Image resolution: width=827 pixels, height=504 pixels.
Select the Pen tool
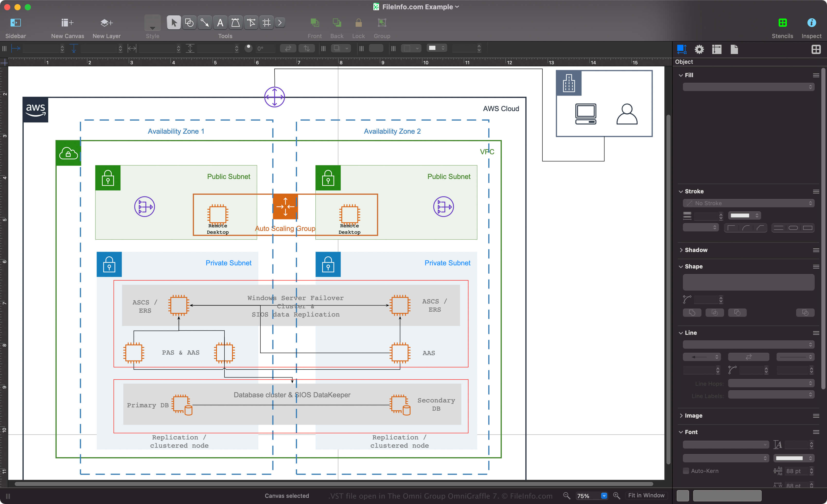pos(235,23)
